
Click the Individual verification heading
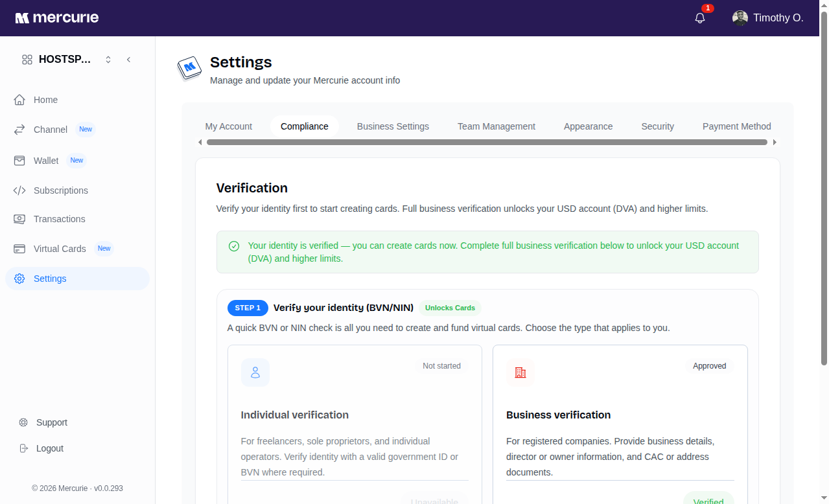[x=295, y=415]
